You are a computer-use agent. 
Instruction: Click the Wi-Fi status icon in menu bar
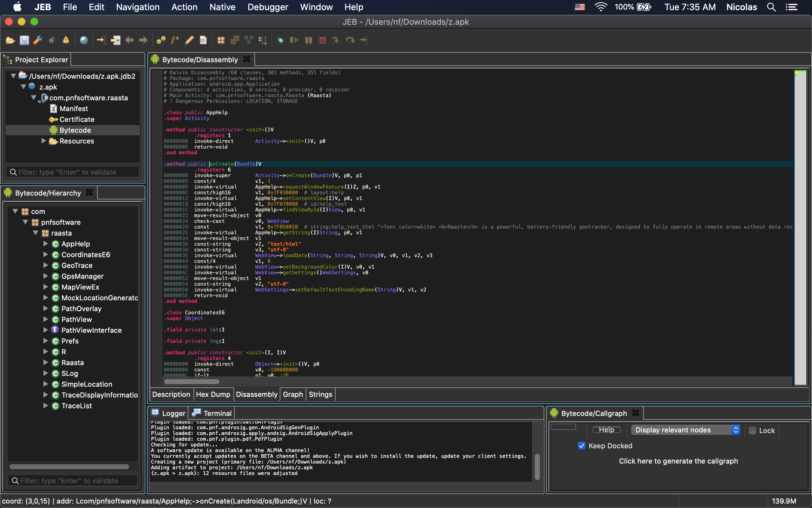tap(601, 7)
